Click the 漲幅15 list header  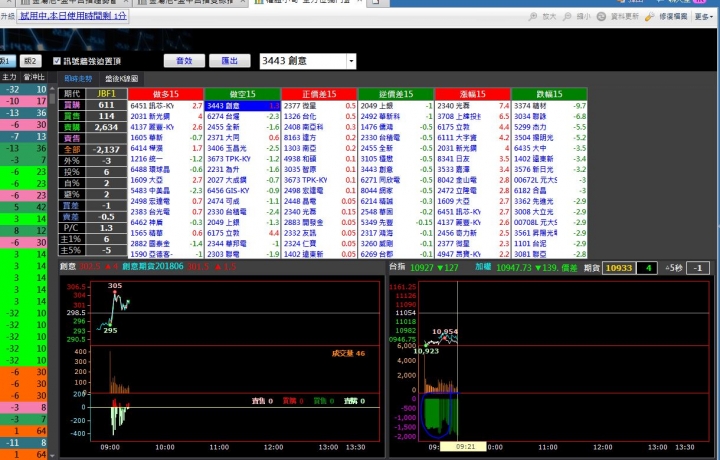pyautogui.click(x=472, y=94)
